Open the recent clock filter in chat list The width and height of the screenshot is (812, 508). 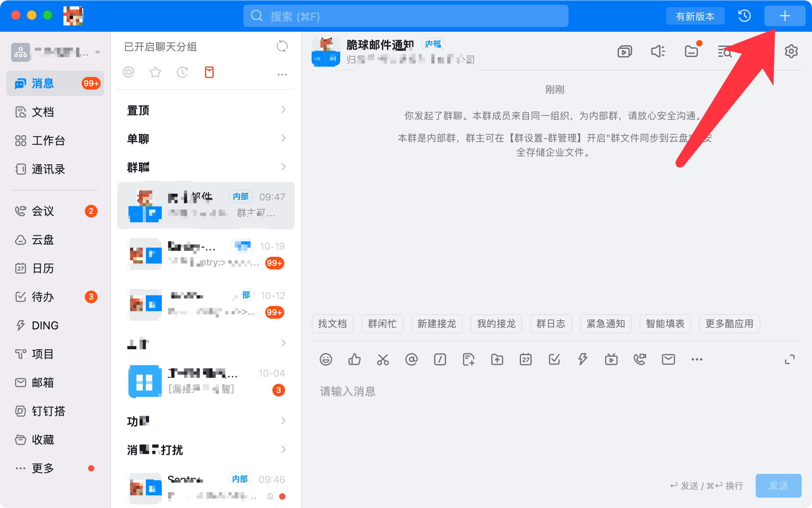[182, 72]
